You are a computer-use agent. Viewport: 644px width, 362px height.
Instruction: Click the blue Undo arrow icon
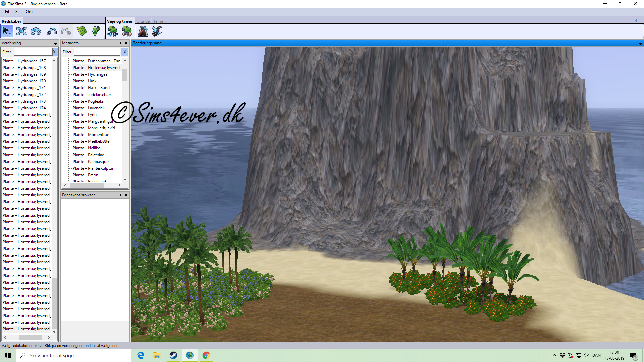52,32
